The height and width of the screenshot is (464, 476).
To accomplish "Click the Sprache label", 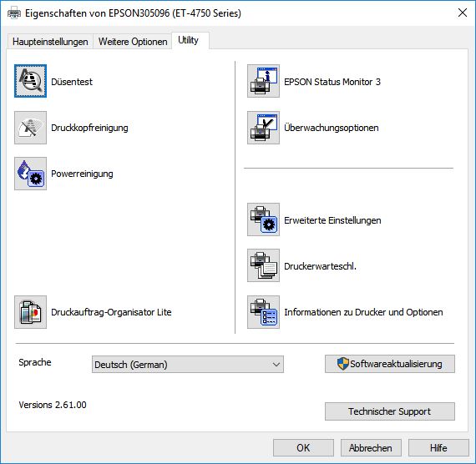I will tap(35, 362).
